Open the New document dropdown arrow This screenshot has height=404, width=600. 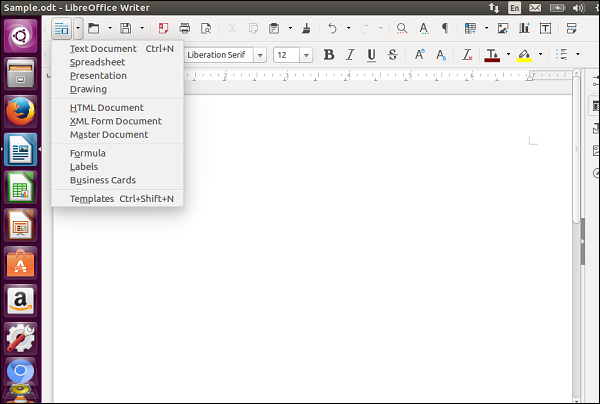click(x=78, y=28)
